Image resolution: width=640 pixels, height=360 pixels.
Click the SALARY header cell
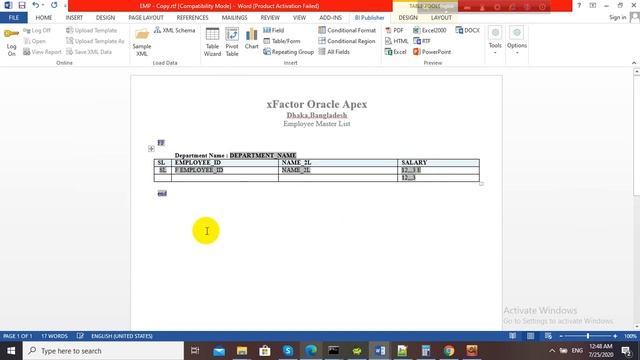tap(438, 162)
